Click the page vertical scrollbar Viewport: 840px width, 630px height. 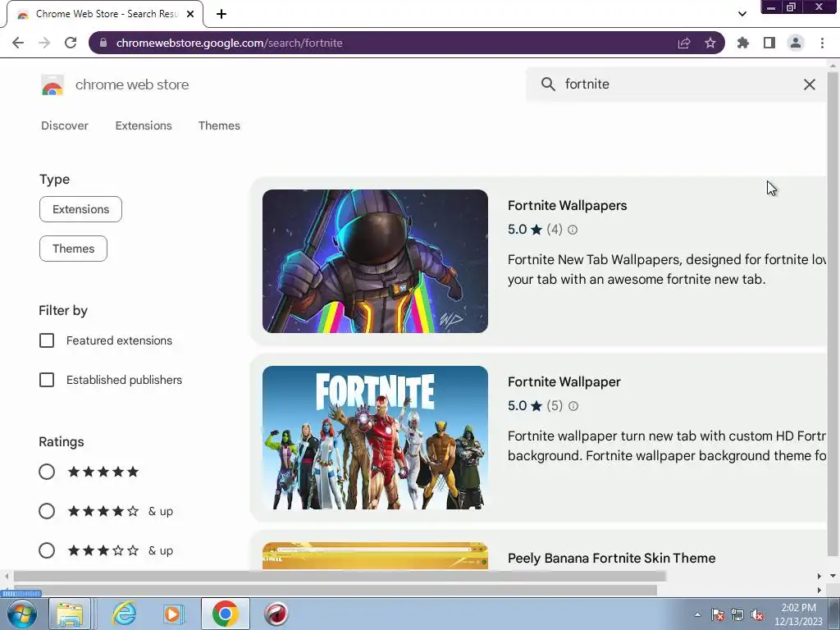coord(833,313)
